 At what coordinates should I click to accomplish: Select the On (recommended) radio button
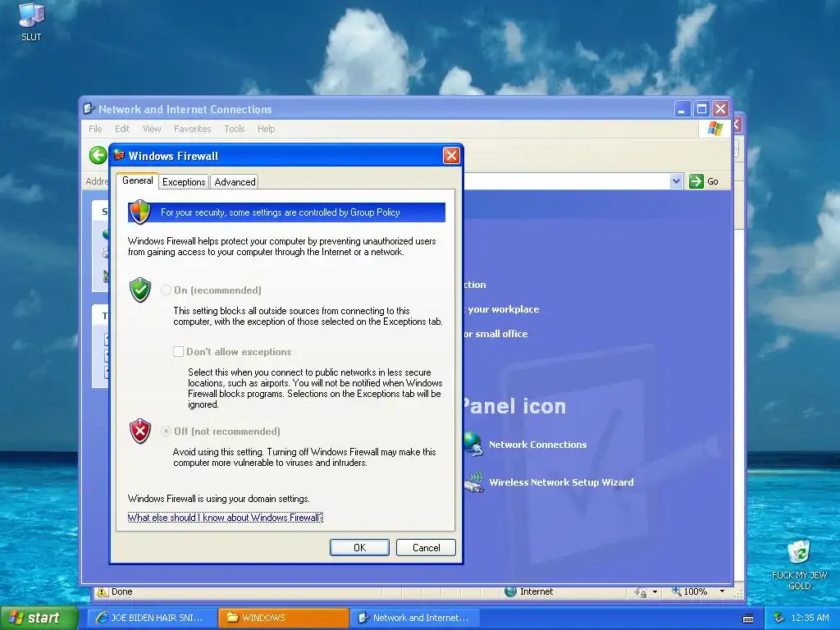pyautogui.click(x=166, y=290)
